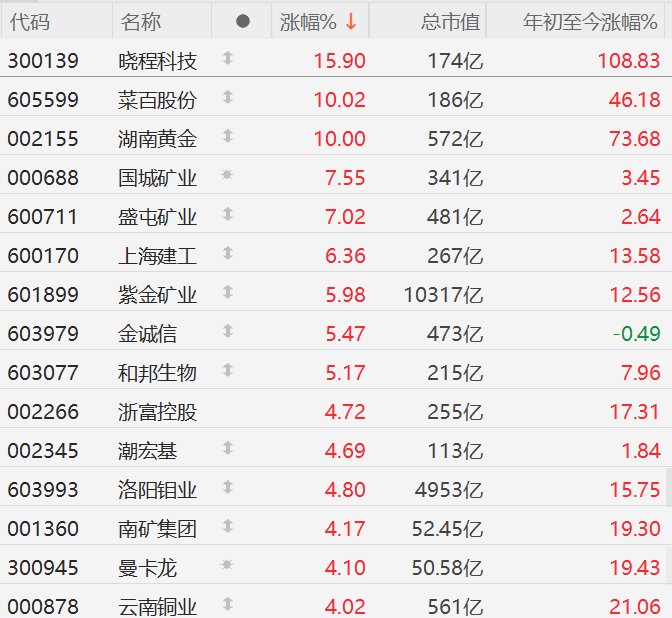This screenshot has width=672, height=618.
Task: Click the marker icon next to 菜百股份
Action: [x=228, y=97]
